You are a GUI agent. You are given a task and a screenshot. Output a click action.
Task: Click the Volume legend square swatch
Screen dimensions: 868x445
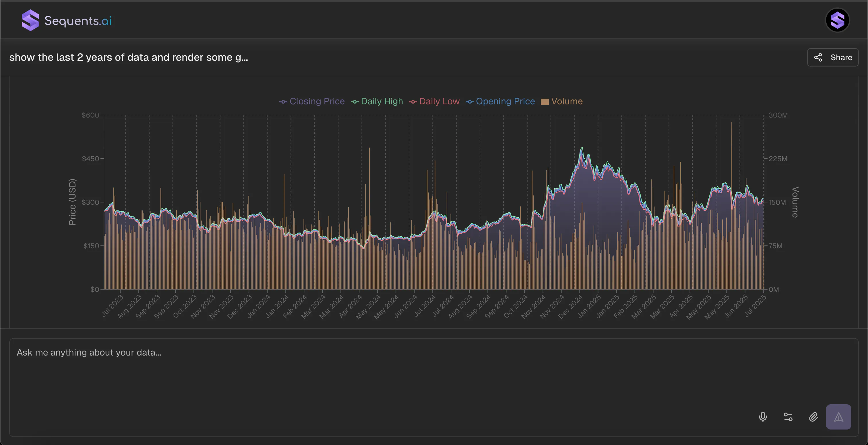(545, 102)
